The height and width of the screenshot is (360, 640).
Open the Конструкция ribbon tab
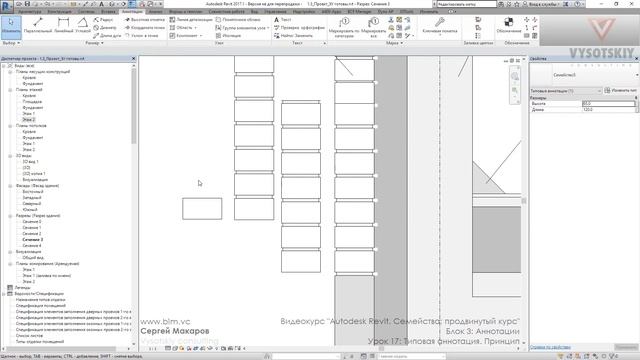59,12
